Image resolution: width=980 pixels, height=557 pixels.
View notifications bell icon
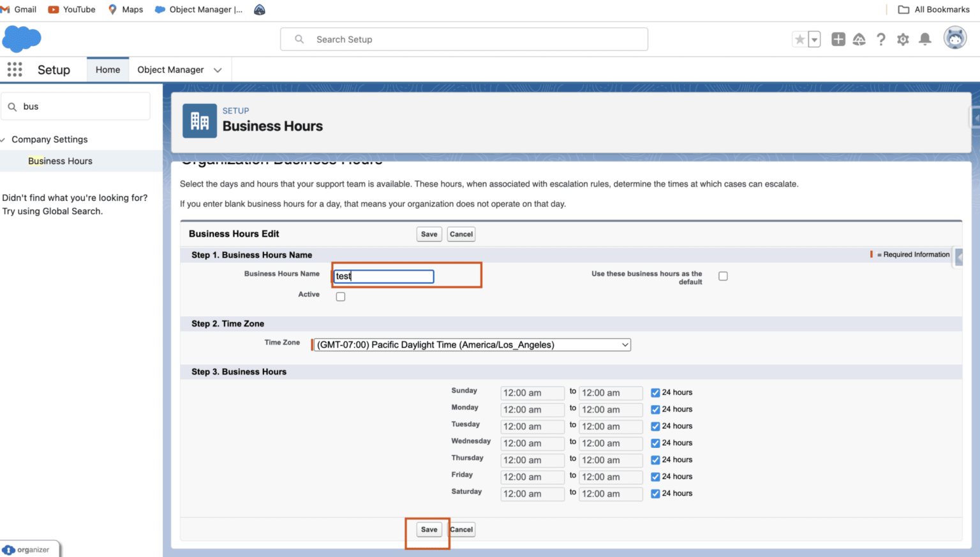point(924,40)
